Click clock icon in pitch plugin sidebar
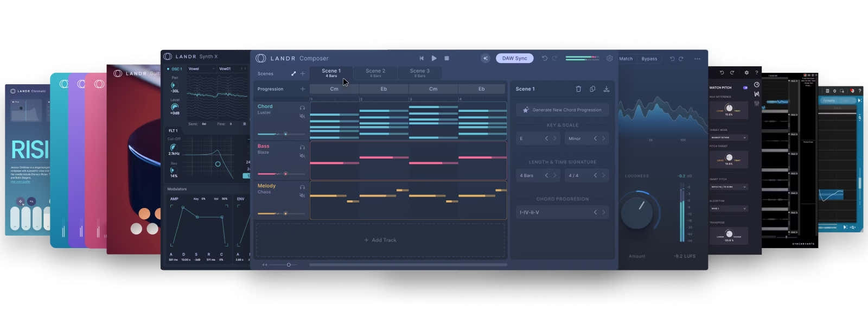This screenshot has width=868, height=316. (x=756, y=85)
